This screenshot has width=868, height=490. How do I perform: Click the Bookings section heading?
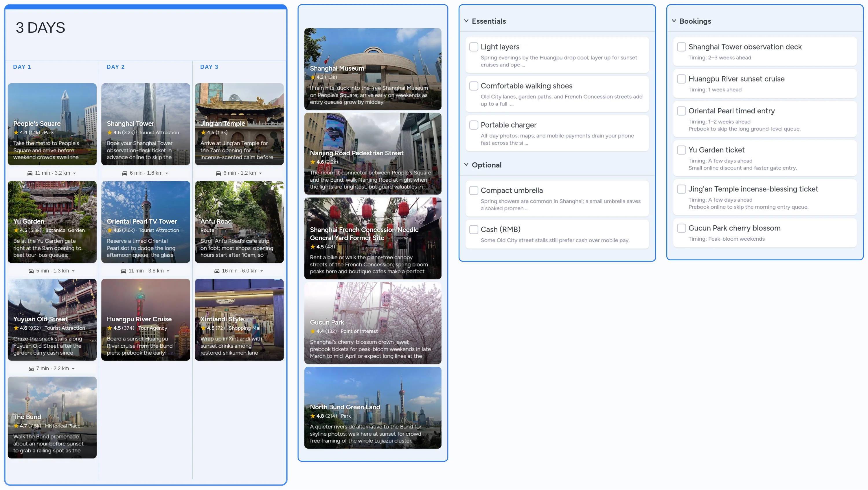695,21
